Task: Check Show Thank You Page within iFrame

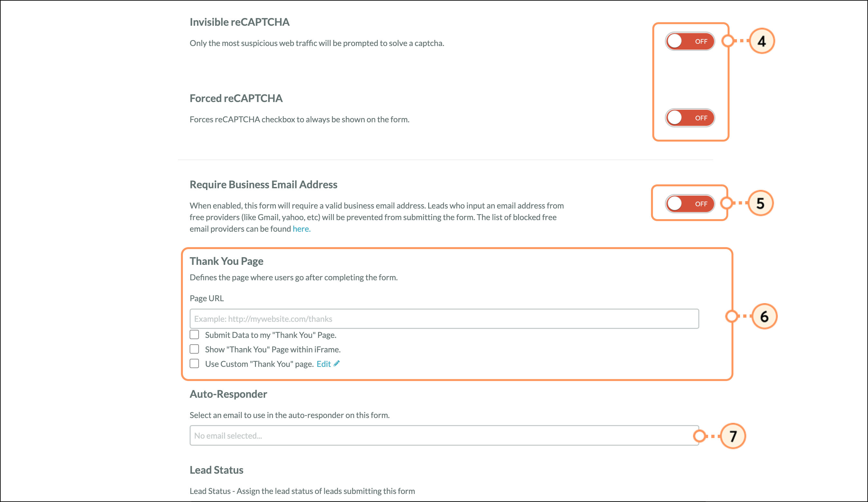Action: [194, 349]
